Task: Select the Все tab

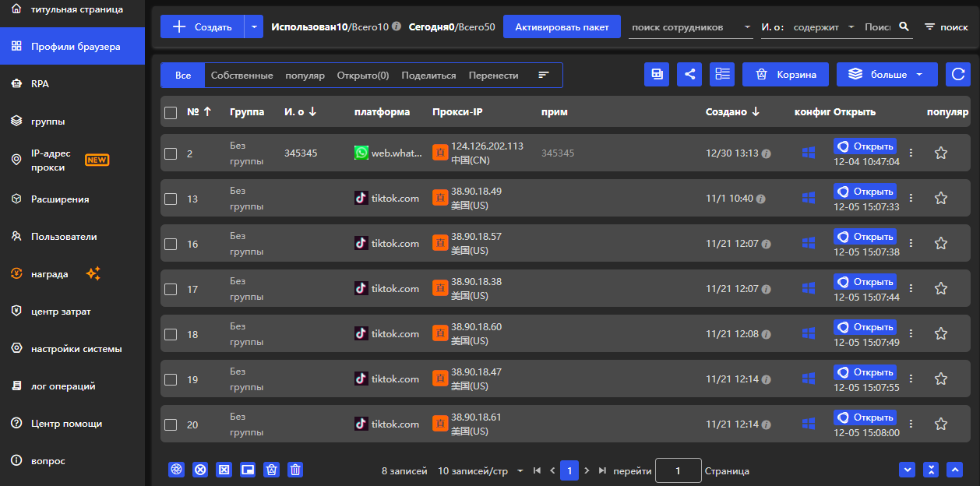Action: click(x=183, y=76)
